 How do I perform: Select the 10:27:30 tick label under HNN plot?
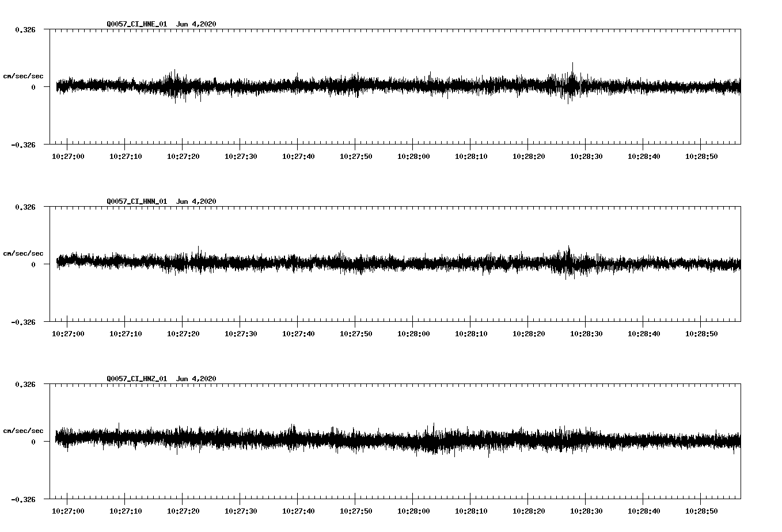tap(241, 333)
